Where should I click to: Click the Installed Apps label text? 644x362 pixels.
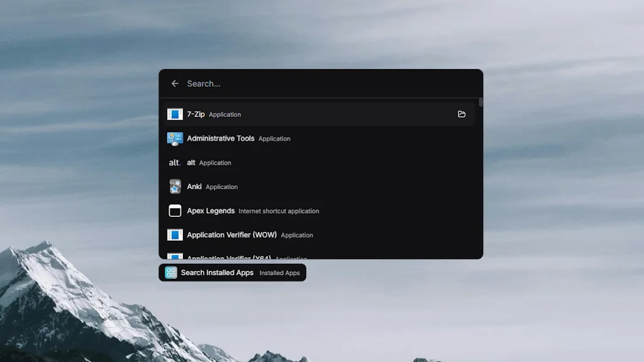click(279, 273)
